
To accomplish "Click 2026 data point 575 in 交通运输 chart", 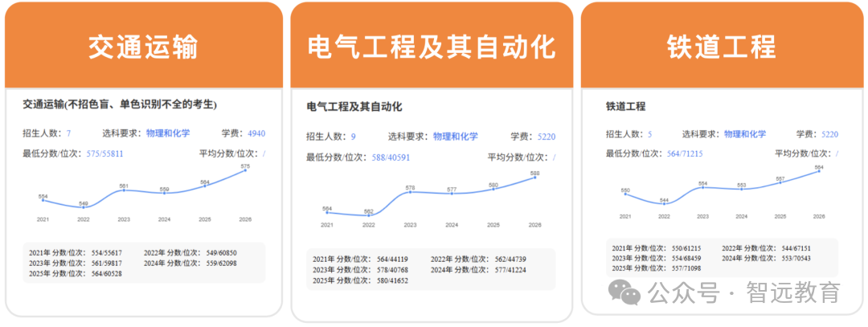I will (x=245, y=170).
